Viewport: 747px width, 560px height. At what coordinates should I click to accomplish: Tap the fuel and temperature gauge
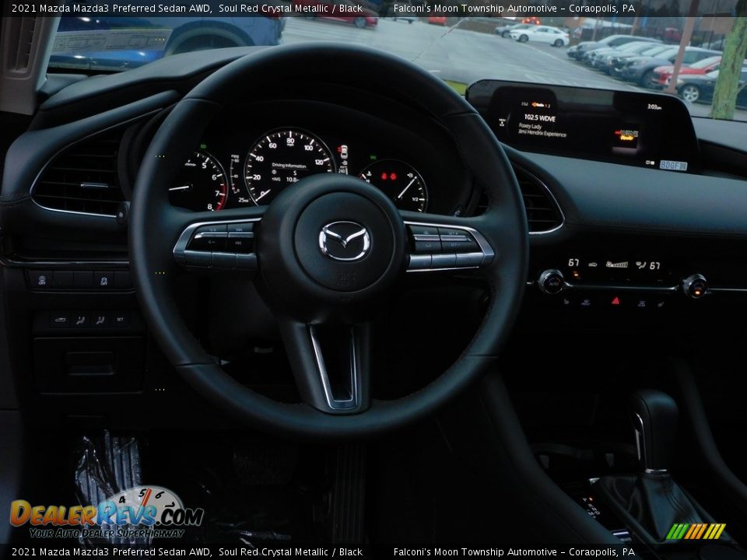tap(394, 185)
